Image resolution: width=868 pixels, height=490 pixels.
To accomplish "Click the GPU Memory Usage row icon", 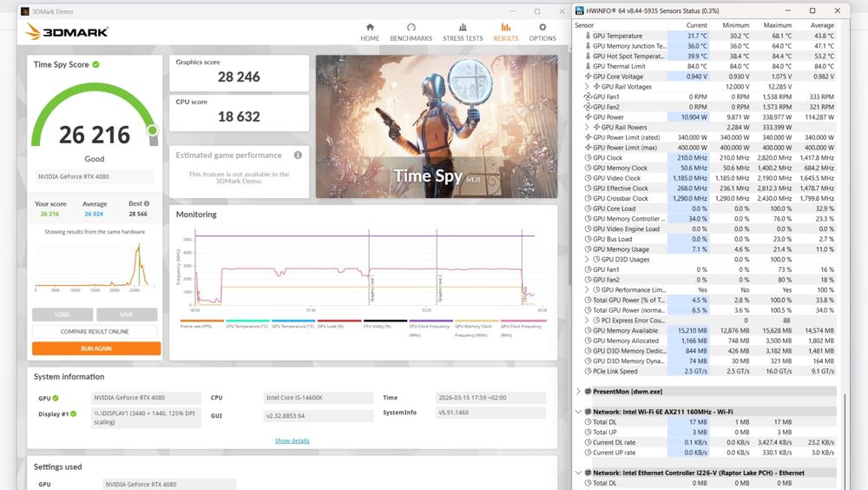I will point(588,249).
